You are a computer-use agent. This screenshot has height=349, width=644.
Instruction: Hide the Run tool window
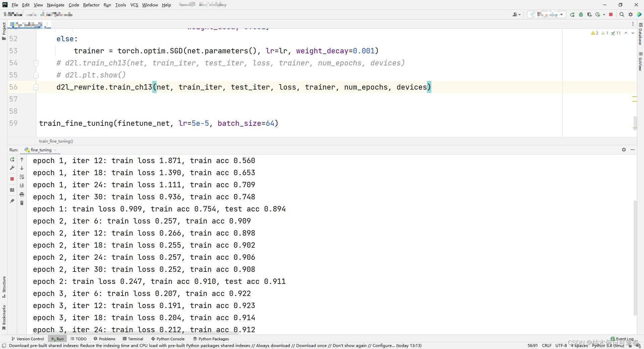[633, 150]
